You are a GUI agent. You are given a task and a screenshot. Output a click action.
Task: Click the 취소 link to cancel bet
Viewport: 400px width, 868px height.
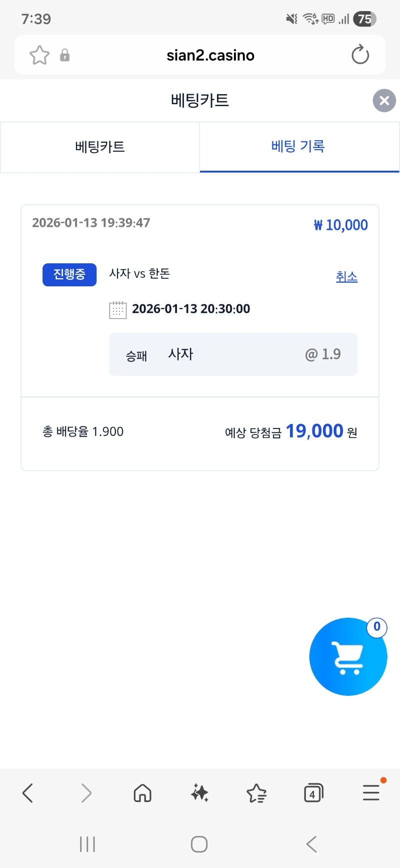pyautogui.click(x=346, y=277)
